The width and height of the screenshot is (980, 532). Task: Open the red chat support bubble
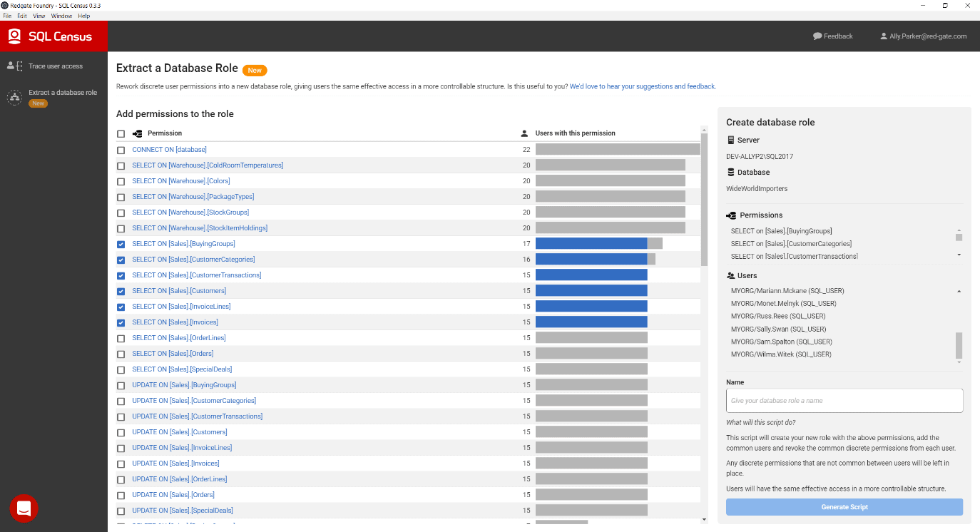[24, 508]
